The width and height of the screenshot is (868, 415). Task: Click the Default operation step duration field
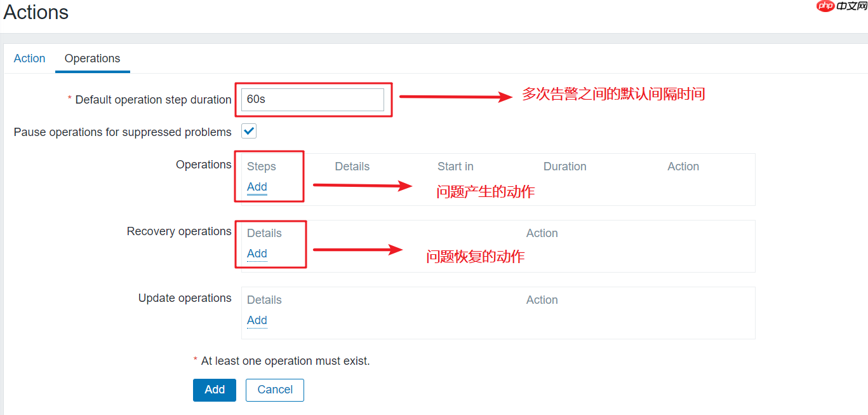tap(312, 100)
